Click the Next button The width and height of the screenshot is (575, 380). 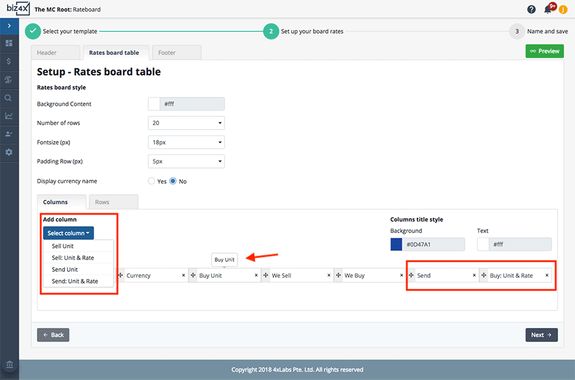[542, 335]
